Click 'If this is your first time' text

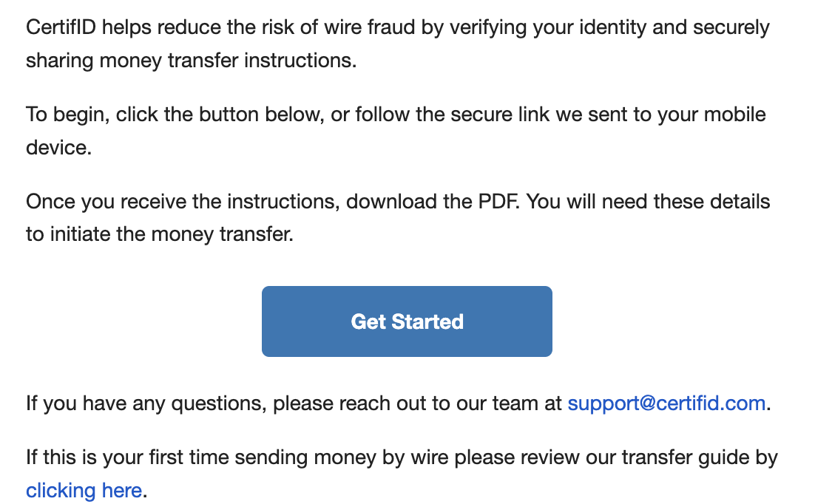(135, 457)
